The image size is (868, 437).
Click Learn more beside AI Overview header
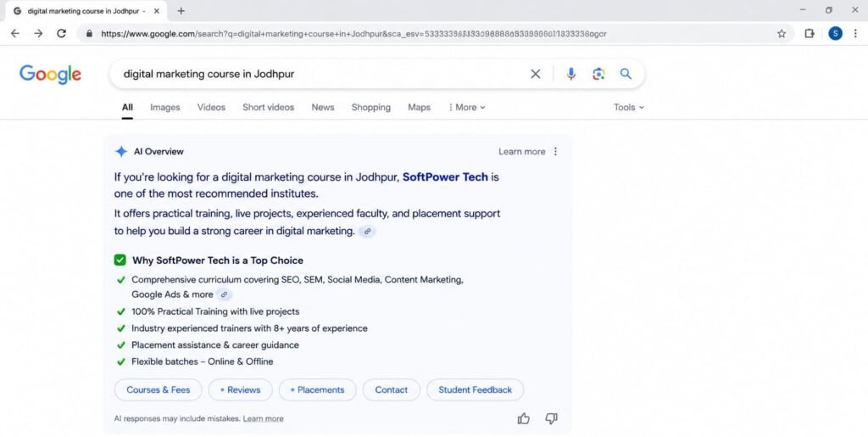click(522, 152)
